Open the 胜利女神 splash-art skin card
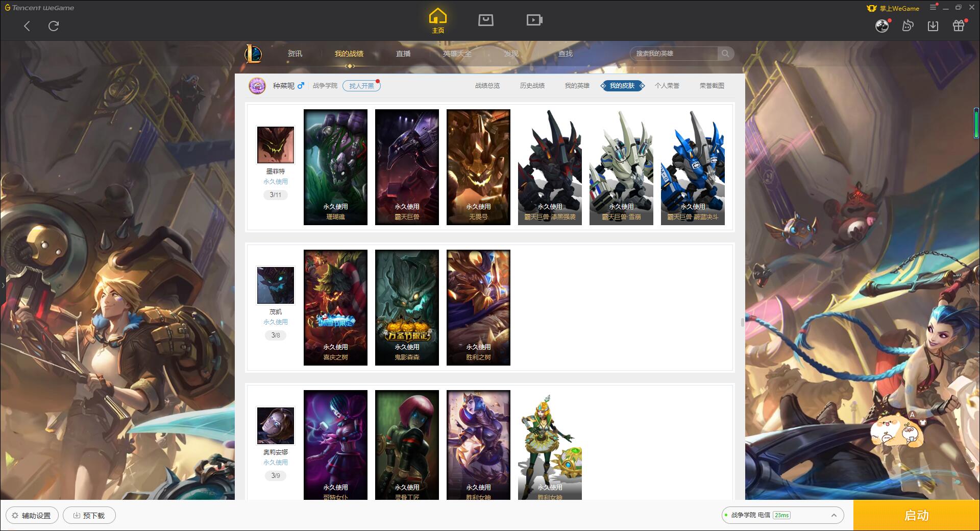This screenshot has height=531, width=980. pos(478,445)
